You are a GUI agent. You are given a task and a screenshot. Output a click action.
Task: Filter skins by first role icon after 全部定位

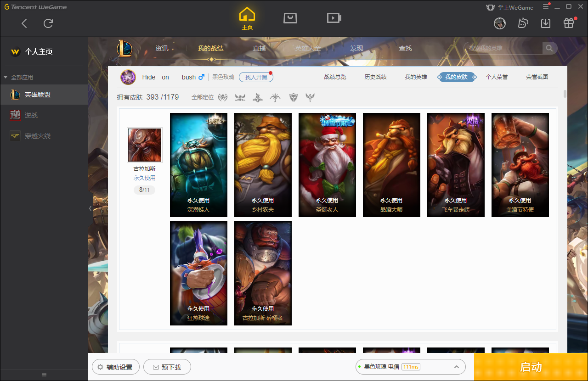(x=223, y=97)
